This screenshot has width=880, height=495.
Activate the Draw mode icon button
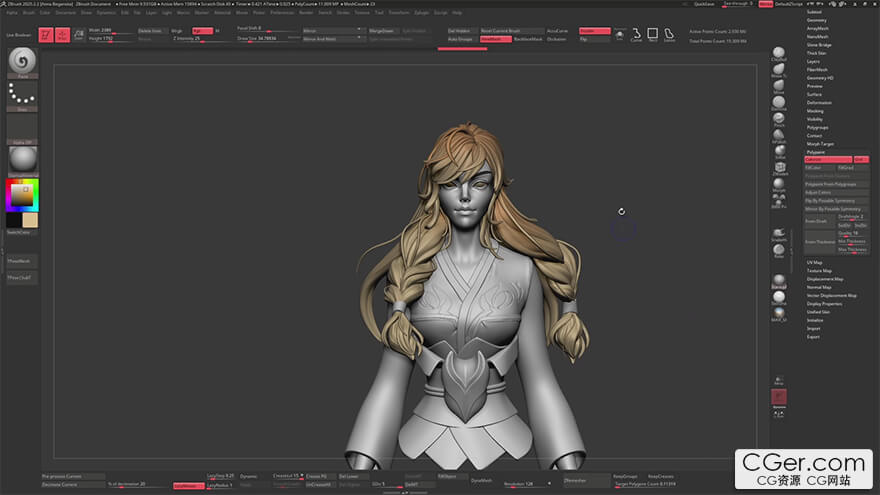63,35
